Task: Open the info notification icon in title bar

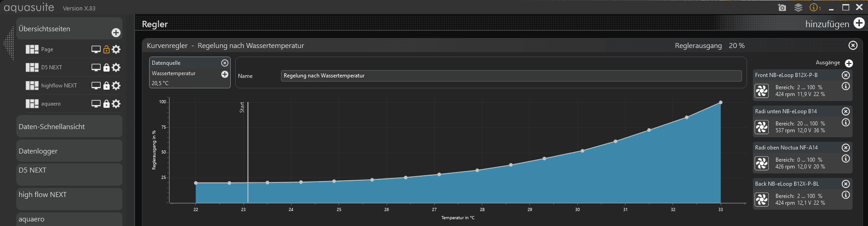Action: 815,7
